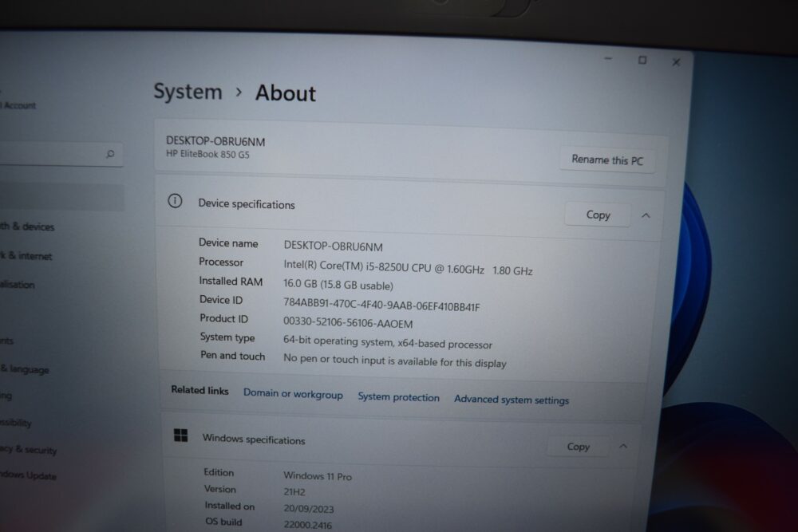Viewport: 798px width, 532px height.
Task: Select the Intel Core i5-8250U processor value
Action: (408, 267)
